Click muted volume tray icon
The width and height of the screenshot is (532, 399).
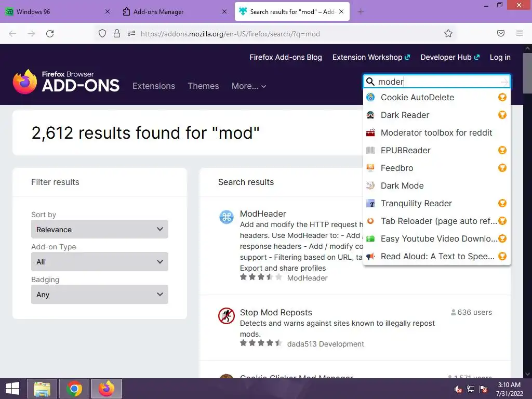click(x=458, y=389)
